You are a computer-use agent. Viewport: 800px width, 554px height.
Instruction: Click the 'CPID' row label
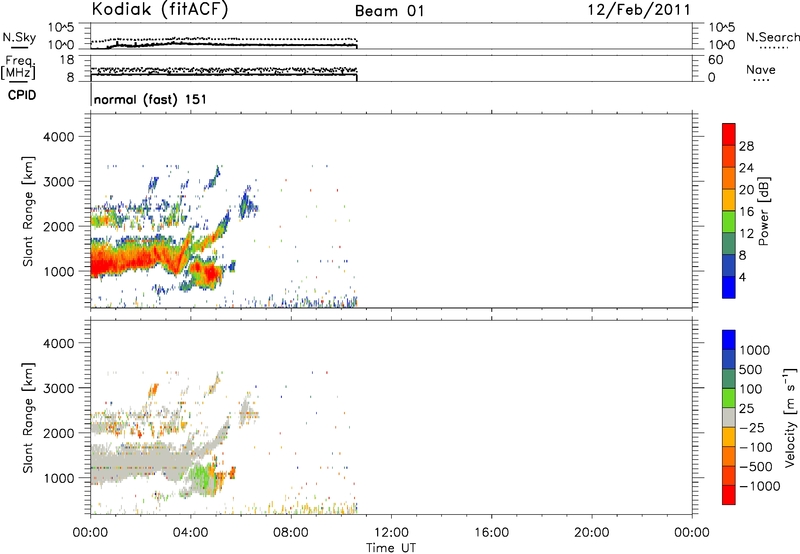[22, 95]
